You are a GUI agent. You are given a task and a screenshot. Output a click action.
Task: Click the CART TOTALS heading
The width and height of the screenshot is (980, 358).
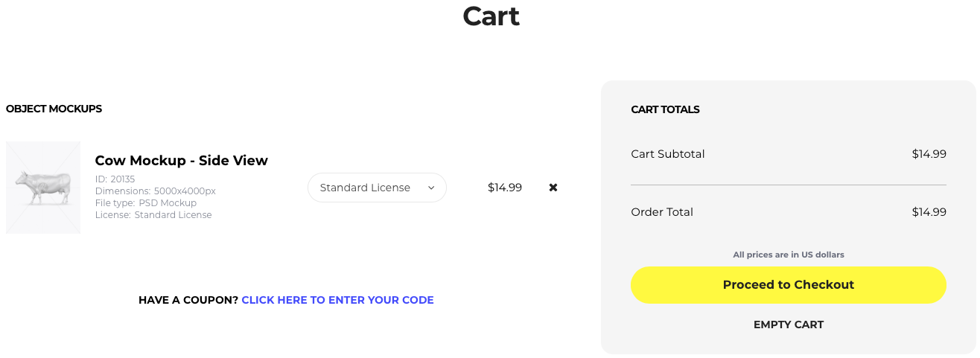coord(665,109)
